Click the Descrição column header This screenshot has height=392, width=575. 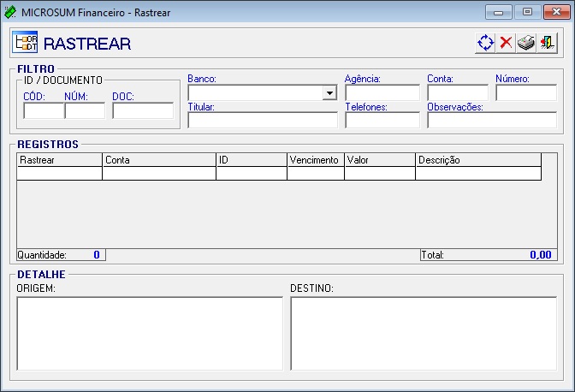coord(478,160)
